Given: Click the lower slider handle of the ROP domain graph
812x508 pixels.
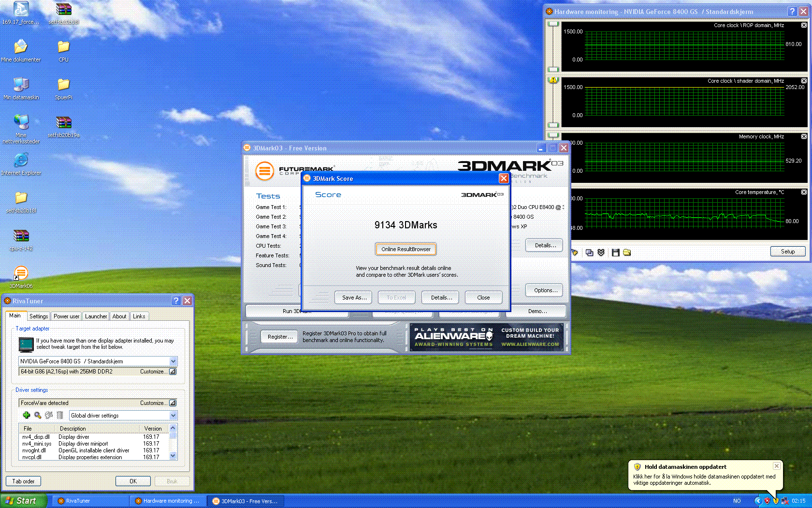Looking at the screenshot, I should [554, 69].
